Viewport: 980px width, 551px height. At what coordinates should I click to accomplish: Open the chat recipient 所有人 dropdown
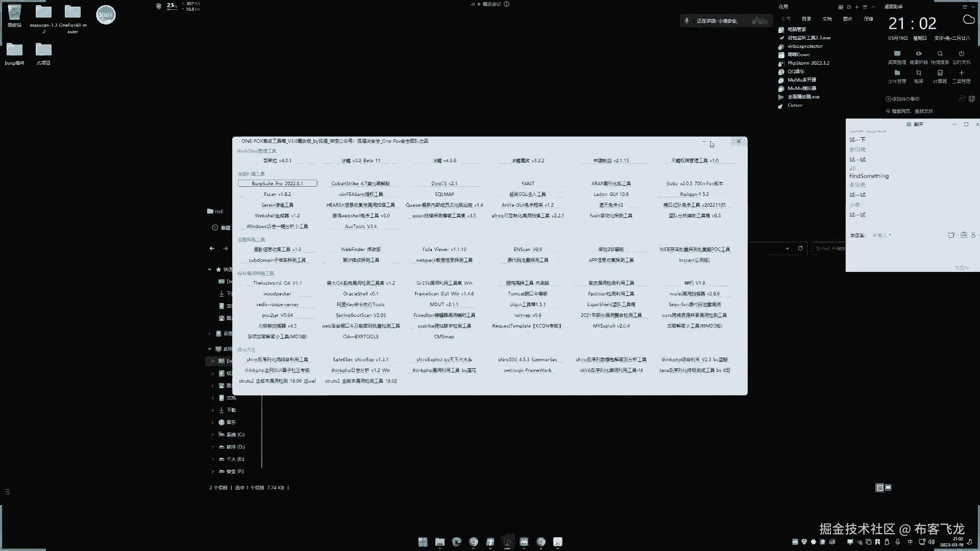pyautogui.click(x=882, y=235)
